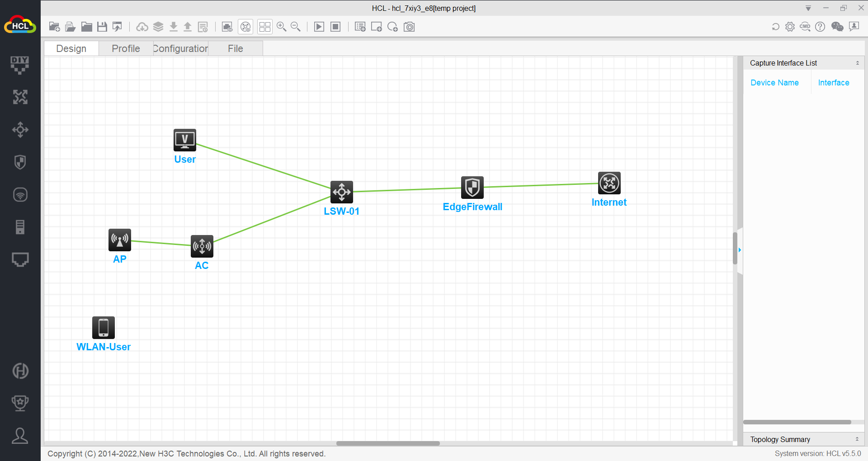Click the open project documents icon
The width and height of the screenshot is (868, 461).
(x=70, y=27)
